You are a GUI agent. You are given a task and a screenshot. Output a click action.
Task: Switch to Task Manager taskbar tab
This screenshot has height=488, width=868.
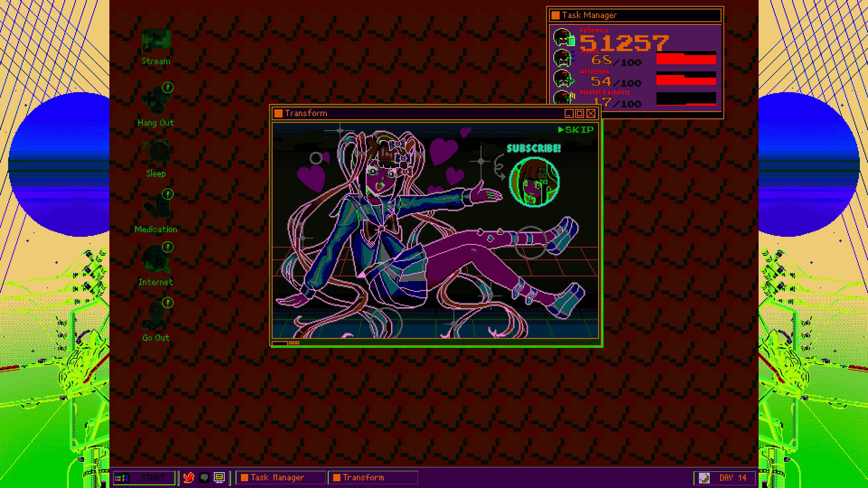[280, 478]
